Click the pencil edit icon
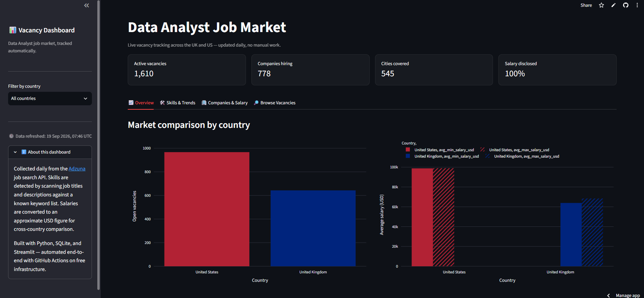The height and width of the screenshot is (298, 644). (x=614, y=5)
